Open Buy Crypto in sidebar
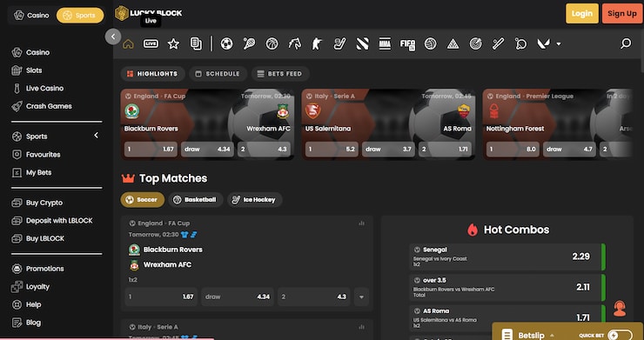Viewport: 644px width, 340px height. point(37,203)
